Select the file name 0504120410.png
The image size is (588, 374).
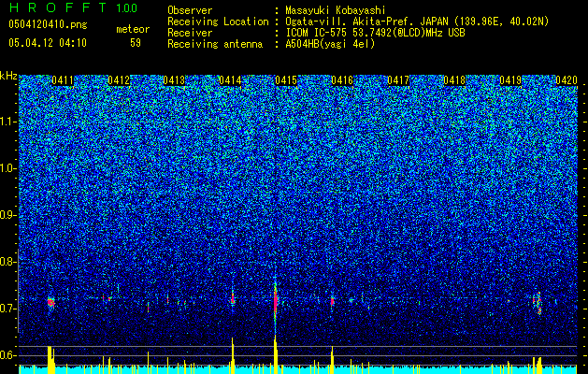(48, 24)
